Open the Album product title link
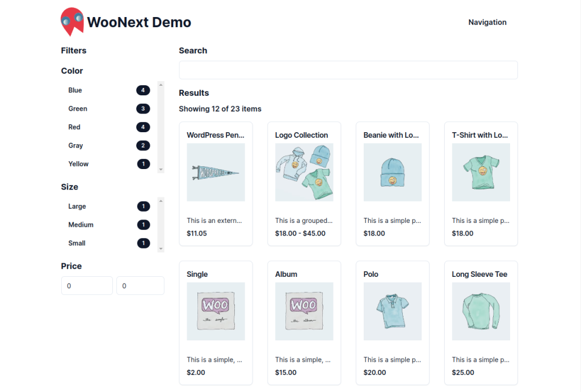This screenshot has height=392, width=581. click(x=286, y=274)
